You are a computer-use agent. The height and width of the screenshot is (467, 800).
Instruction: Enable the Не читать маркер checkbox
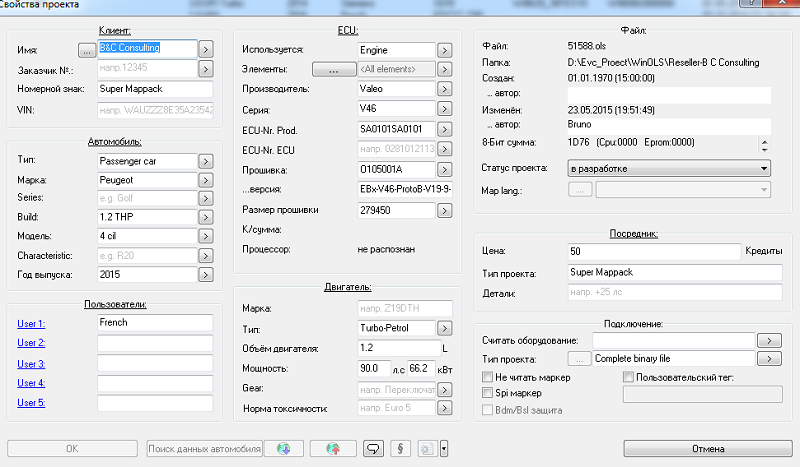(x=488, y=377)
